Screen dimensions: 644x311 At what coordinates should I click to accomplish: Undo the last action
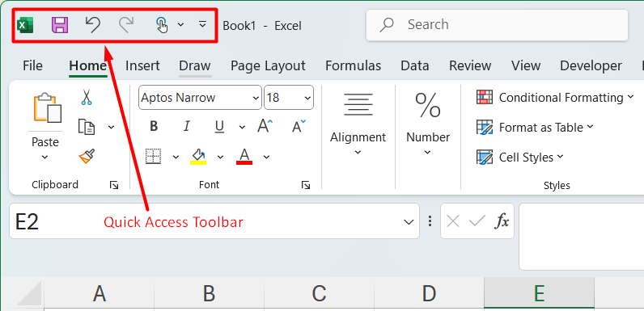(x=93, y=24)
